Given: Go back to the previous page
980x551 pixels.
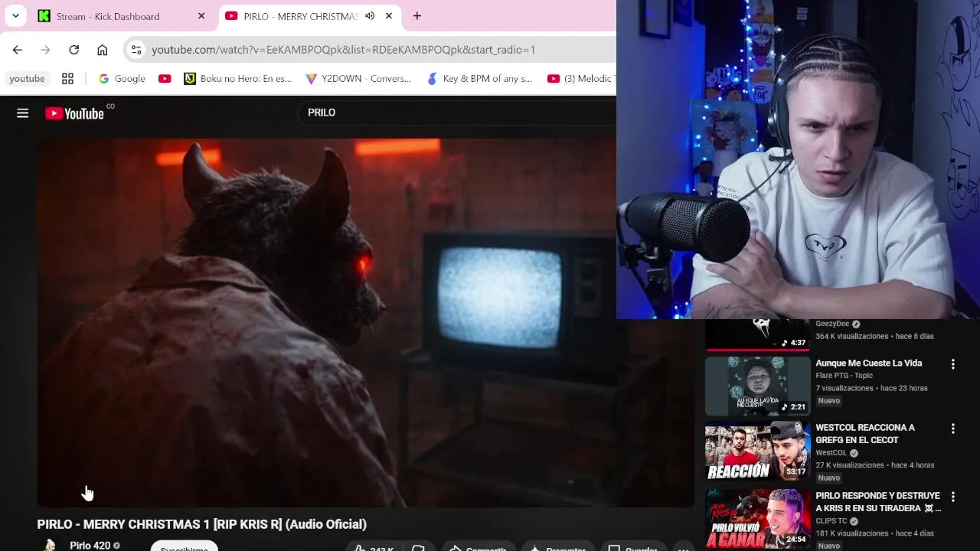Looking at the screenshot, I should [17, 50].
